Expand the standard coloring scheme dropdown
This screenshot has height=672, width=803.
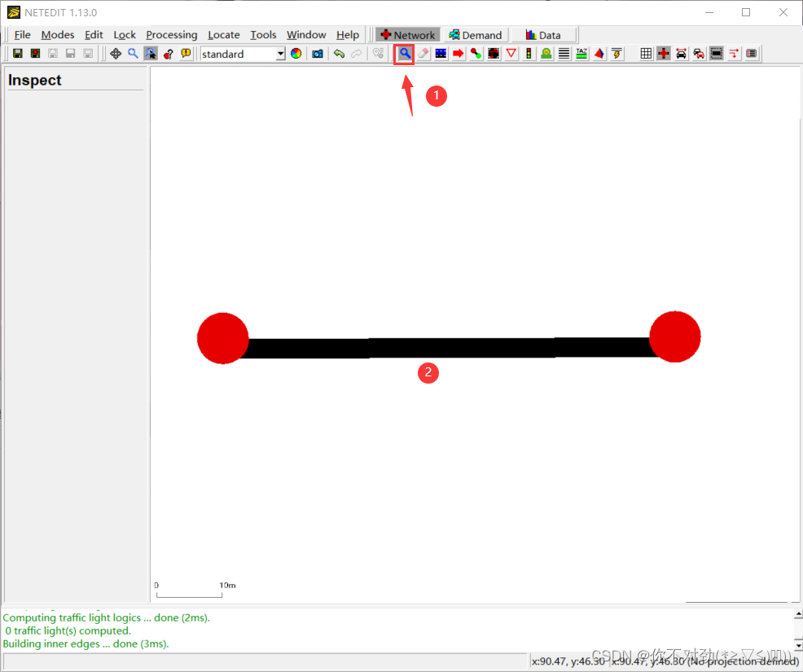280,53
